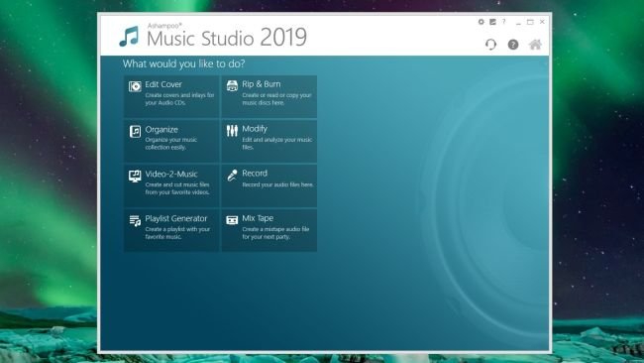Click 'Create a playlist with your' text
This screenshot has width=644, height=363.
tap(177, 233)
